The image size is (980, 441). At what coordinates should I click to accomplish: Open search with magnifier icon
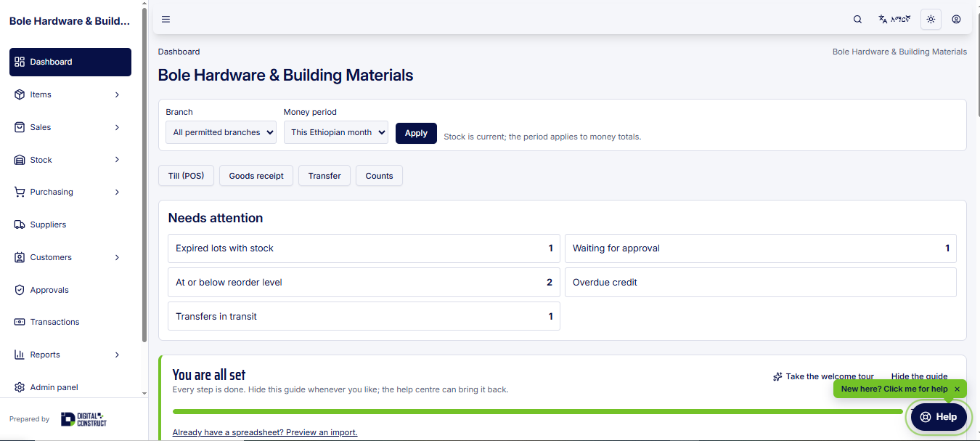(x=857, y=20)
